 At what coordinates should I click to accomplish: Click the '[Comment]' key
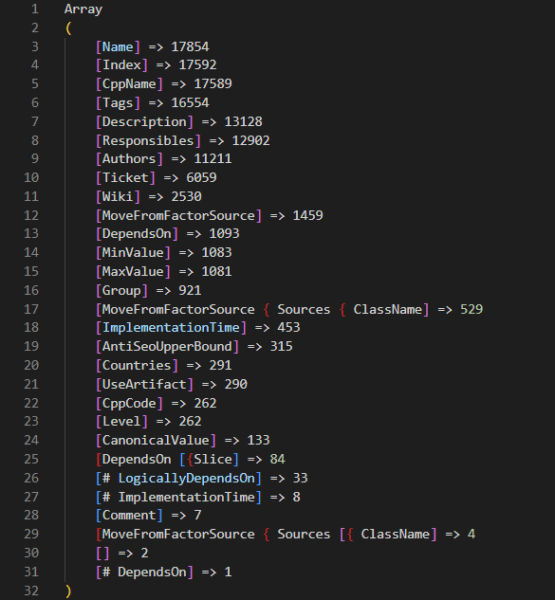coord(129,515)
